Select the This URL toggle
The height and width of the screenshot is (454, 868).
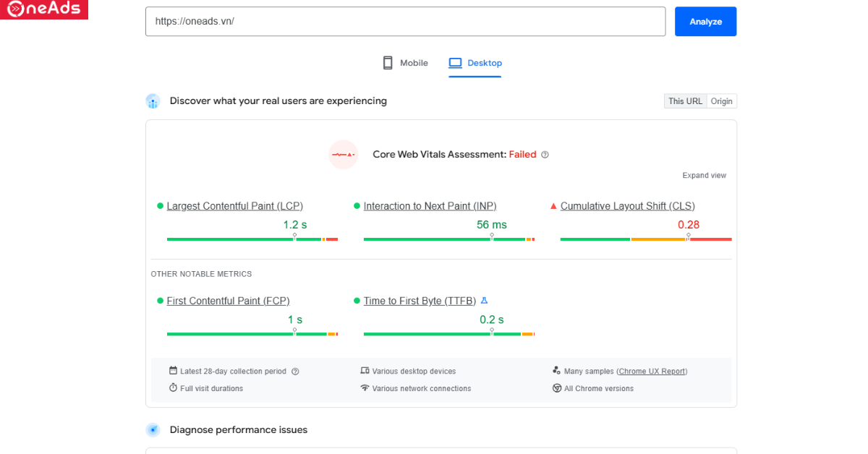click(x=685, y=101)
